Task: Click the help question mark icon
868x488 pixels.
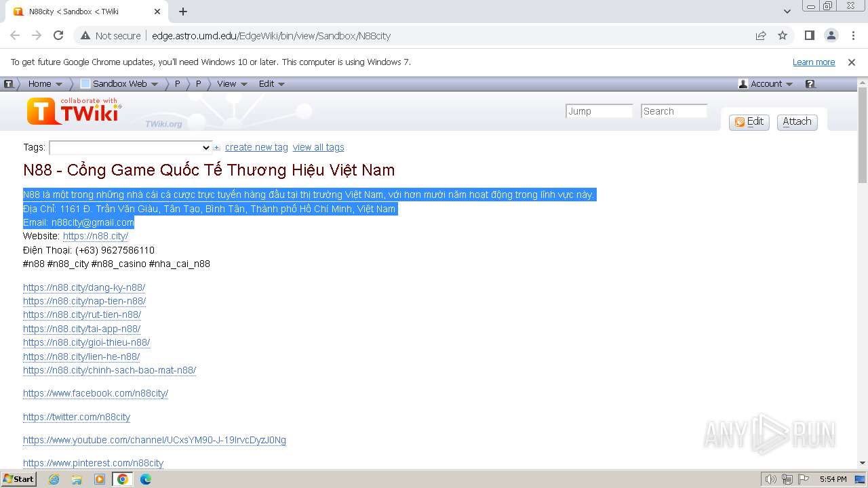Action: pos(810,84)
